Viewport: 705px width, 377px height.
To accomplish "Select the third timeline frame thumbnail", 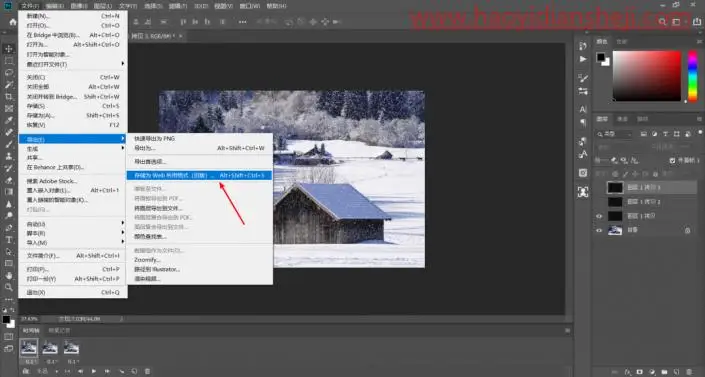I will [71, 347].
